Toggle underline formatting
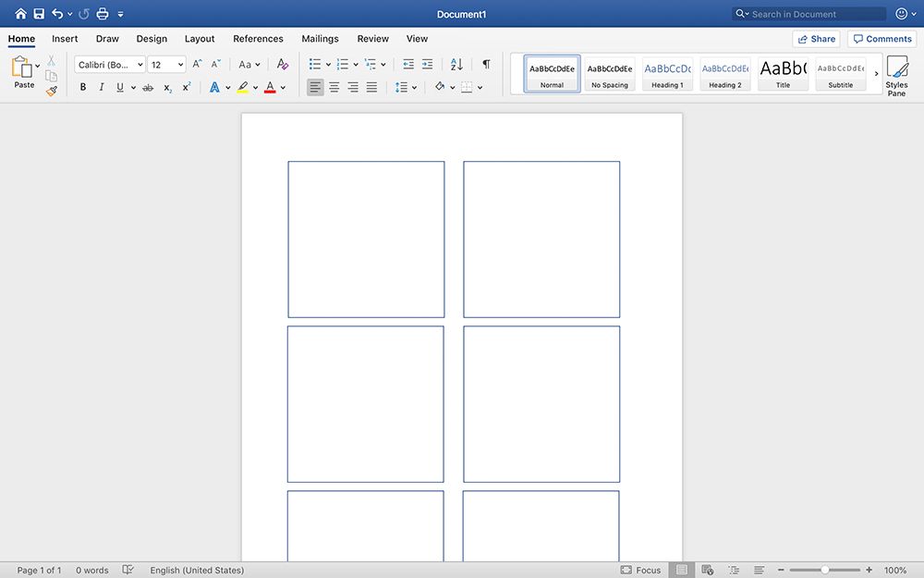Screen dimensions: 924x578 point(120,87)
